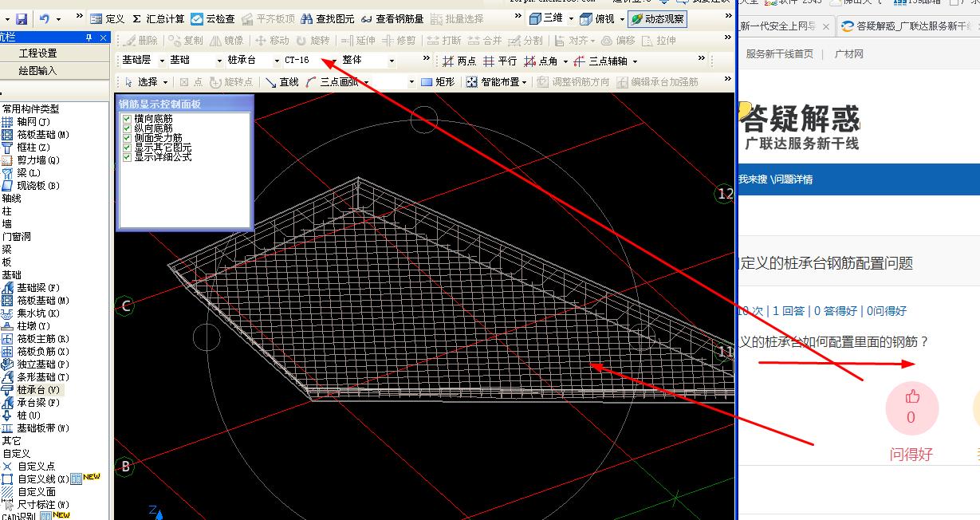Close the 新一代安全上网 browser tab
The image size is (980, 520).
tap(825, 26)
